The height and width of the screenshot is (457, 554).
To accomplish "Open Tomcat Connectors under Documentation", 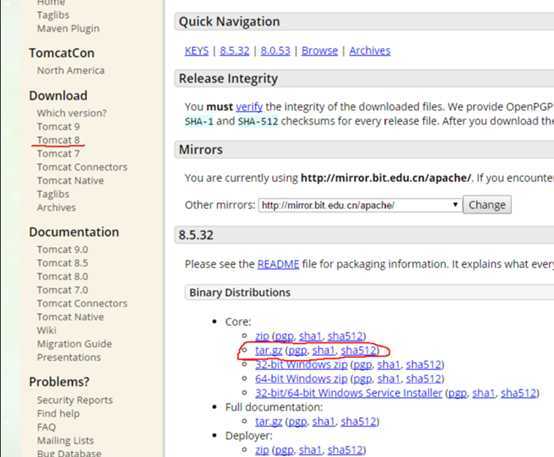I will (x=82, y=303).
